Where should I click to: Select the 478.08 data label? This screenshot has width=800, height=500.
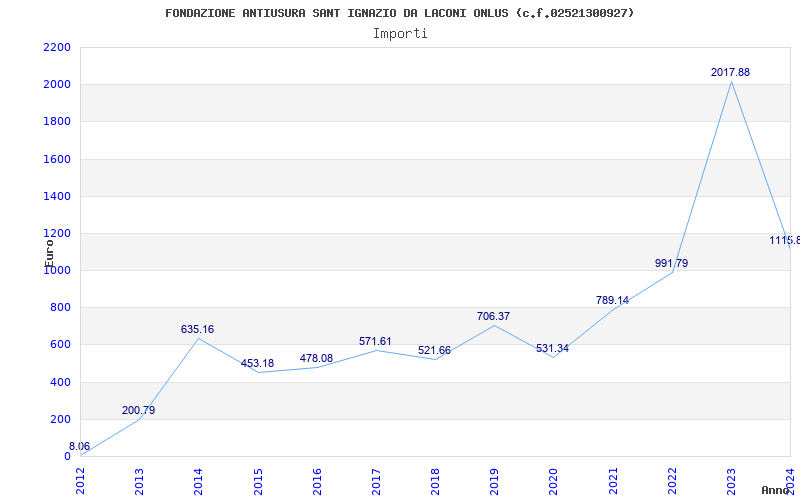[316, 358]
